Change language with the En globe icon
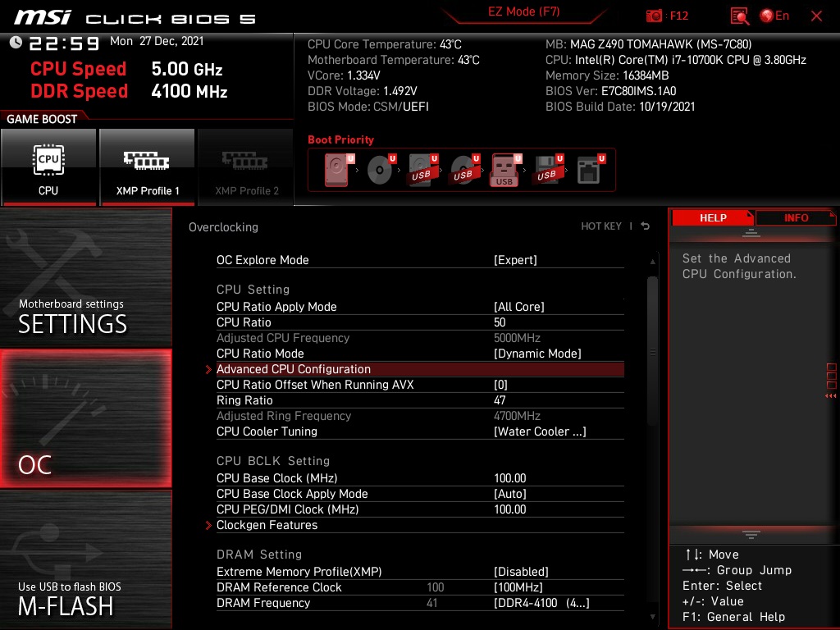Image resolution: width=840 pixels, height=630 pixels. coord(774,16)
